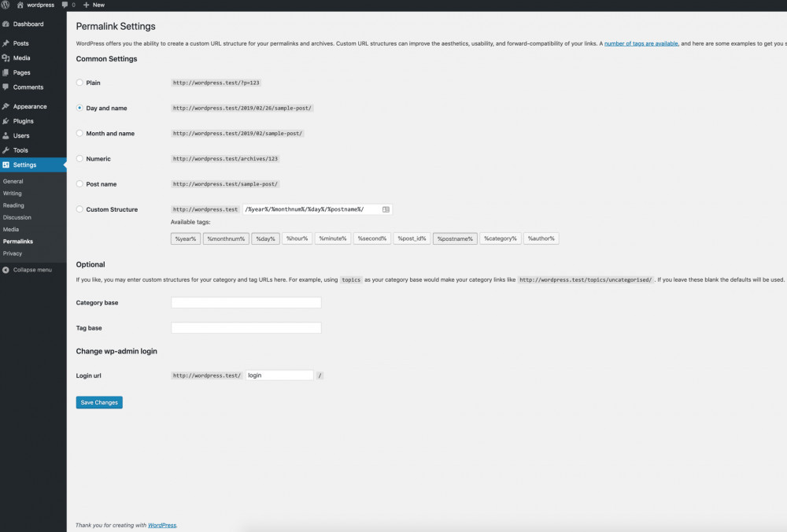Open the Dashboard menu
The width and height of the screenshot is (787, 532).
click(x=33, y=24)
